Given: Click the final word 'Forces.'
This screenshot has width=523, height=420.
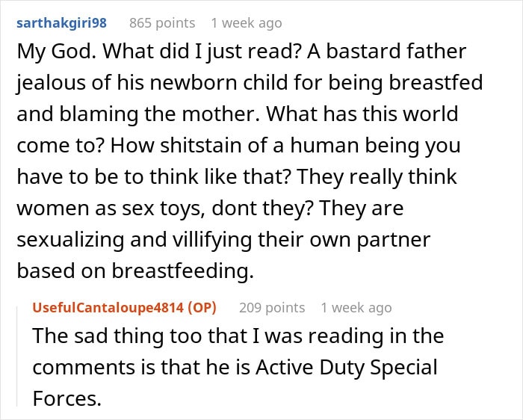Looking at the screenshot, I should (x=67, y=398).
